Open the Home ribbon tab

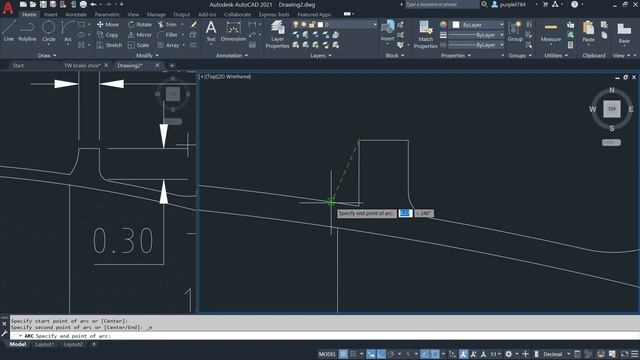pyautogui.click(x=29, y=14)
